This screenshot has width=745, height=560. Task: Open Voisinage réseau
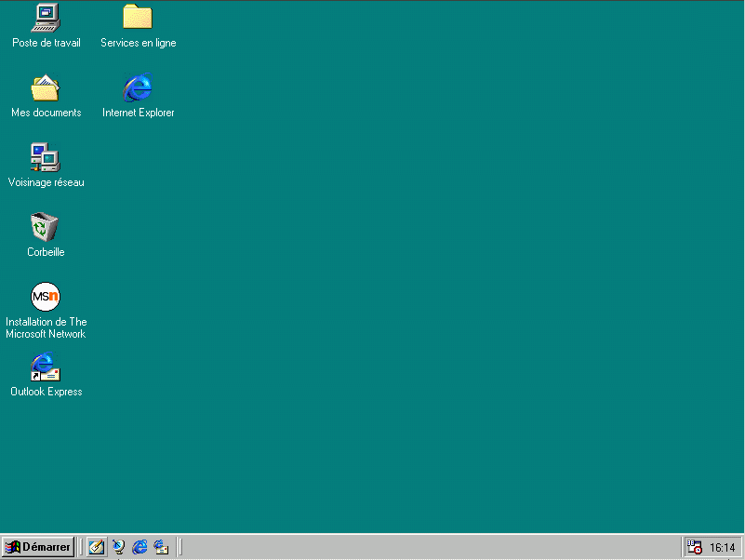point(45,155)
